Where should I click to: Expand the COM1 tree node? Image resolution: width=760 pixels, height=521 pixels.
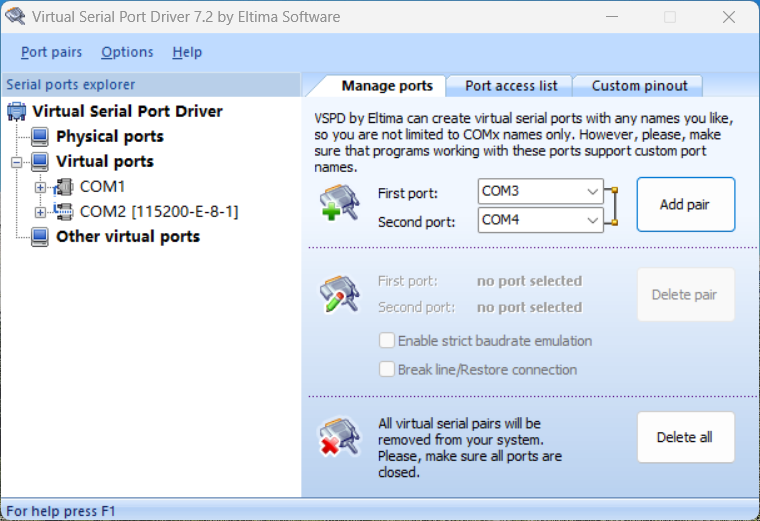41,187
